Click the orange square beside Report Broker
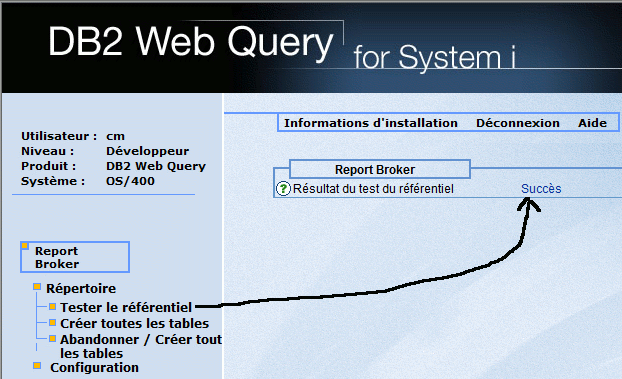This screenshot has height=379, width=622. (25, 246)
